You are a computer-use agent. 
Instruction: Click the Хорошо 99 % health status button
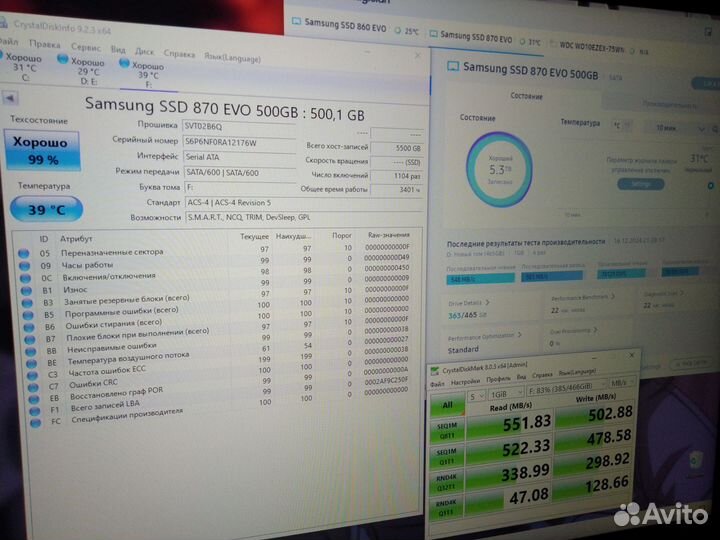[x=42, y=151]
